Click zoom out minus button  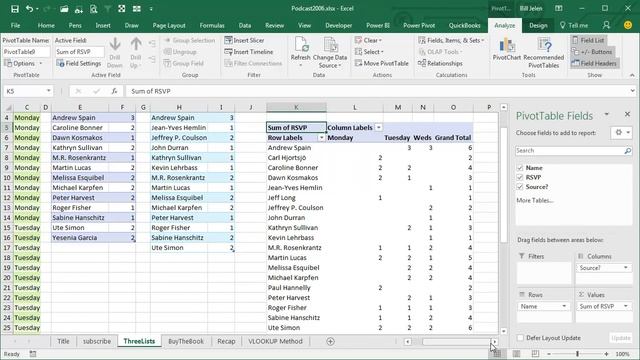[x=549, y=354]
